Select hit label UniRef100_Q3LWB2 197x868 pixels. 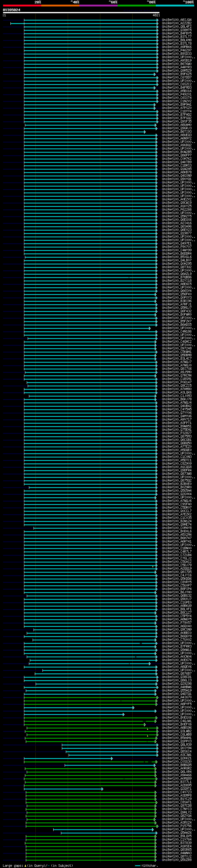tap(177, 731)
